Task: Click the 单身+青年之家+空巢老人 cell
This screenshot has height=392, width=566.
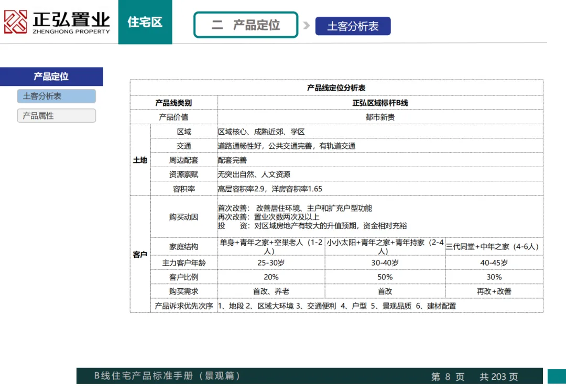Action: (271, 246)
